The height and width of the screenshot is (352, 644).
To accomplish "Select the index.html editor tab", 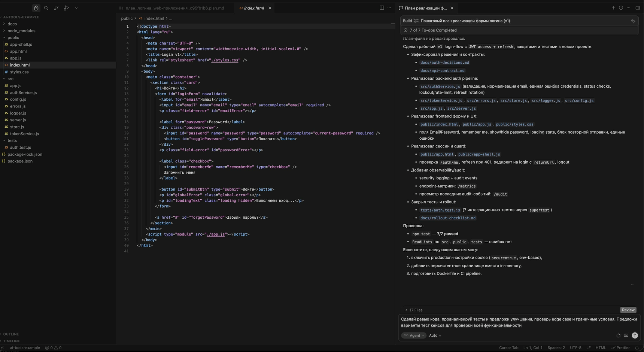I will tap(253, 8).
